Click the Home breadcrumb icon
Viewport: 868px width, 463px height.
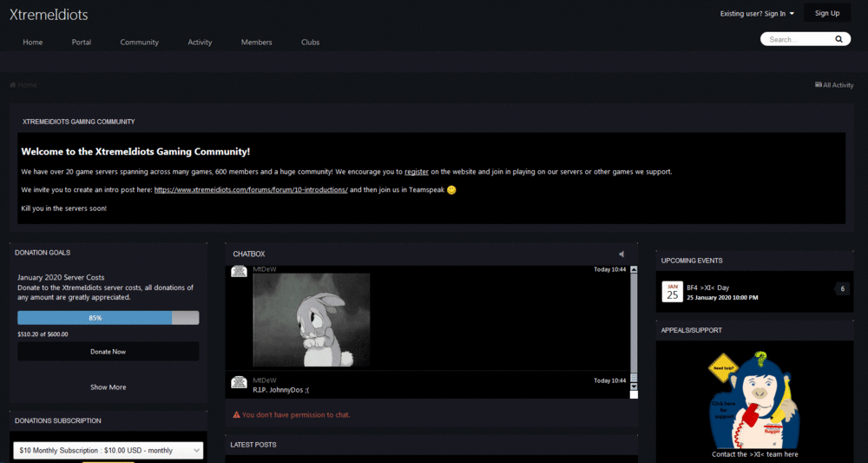click(x=13, y=85)
